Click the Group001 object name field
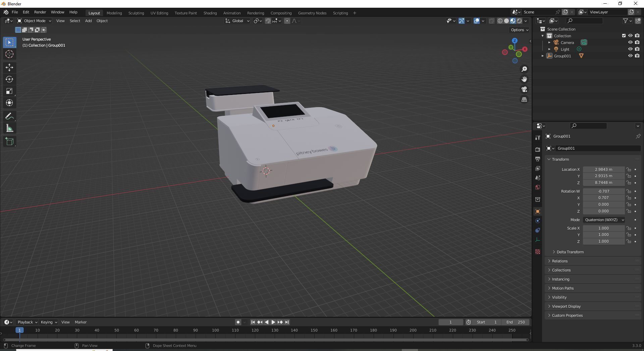The height and width of the screenshot is (351, 644). tap(598, 148)
